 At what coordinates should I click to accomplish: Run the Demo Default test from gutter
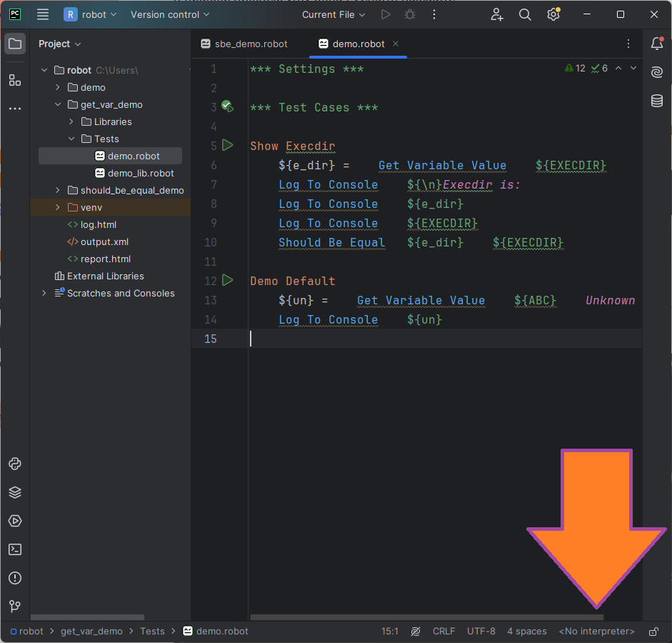[x=228, y=280]
